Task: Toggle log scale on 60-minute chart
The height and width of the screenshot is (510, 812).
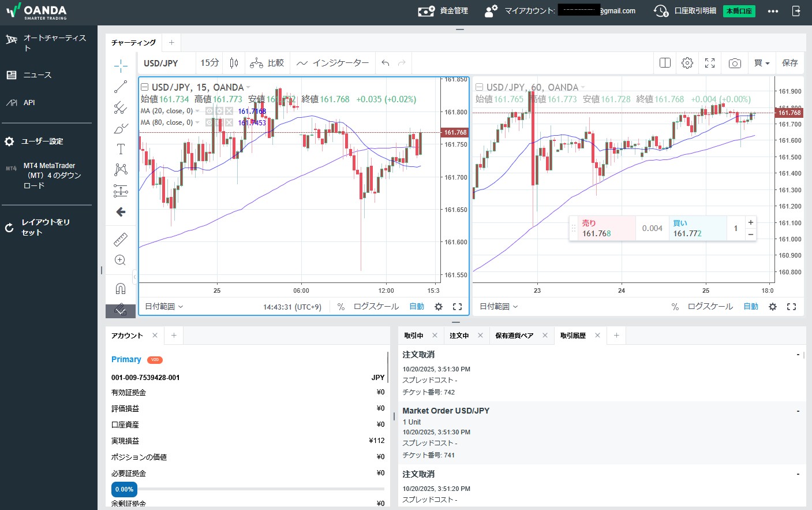Action: (x=710, y=307)
